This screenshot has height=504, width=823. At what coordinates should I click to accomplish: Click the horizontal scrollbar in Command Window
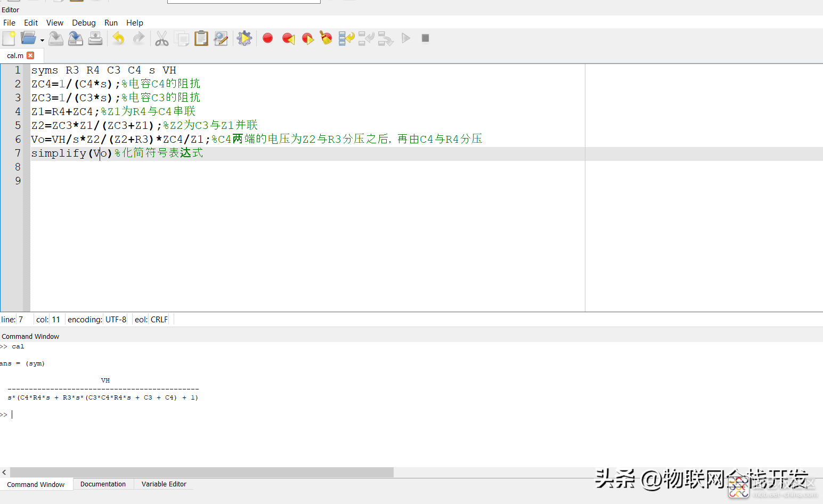pyautogui.click(x=202, y=473)
